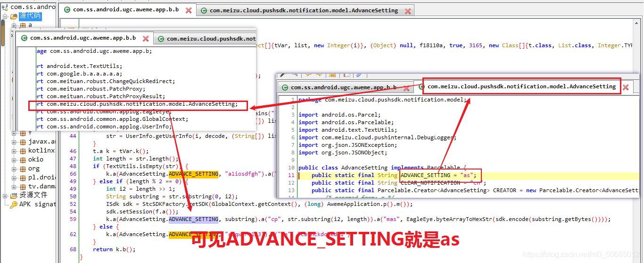
Task: Close main window AdvanceSetting tab
Action: (x=407, y=11)
